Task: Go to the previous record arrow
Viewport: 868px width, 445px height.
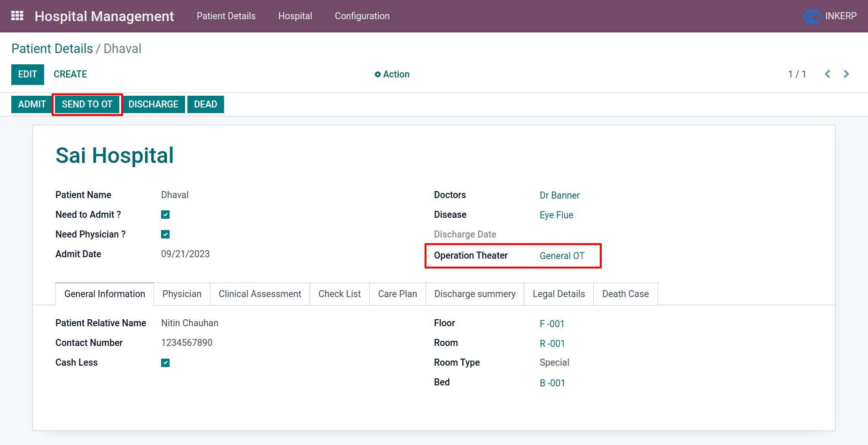Action: click(x=828, y=74)
